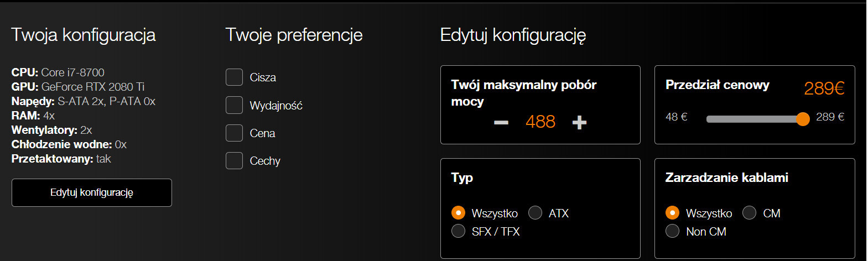Toggle the Cechy preference checkbox
This screenshot has height=261, width=868.
point(234,160)
